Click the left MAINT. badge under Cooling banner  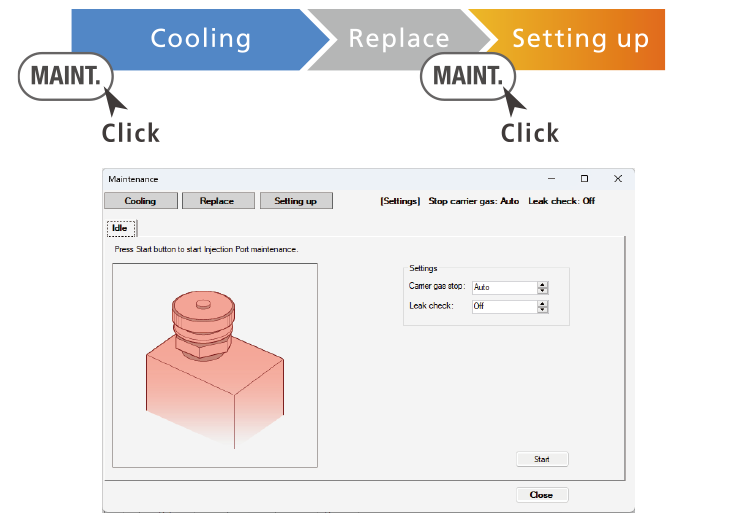[66, 77]
